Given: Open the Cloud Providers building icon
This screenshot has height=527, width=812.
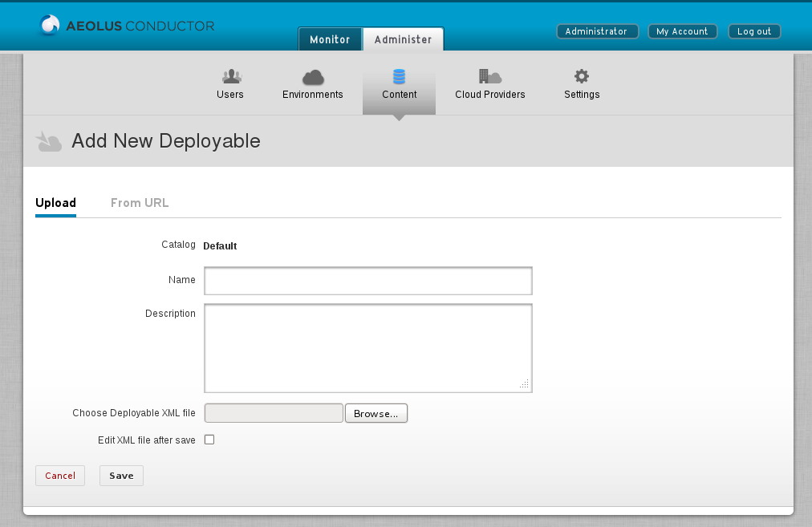Looking at the screenshot, I should tap(489, 77).
